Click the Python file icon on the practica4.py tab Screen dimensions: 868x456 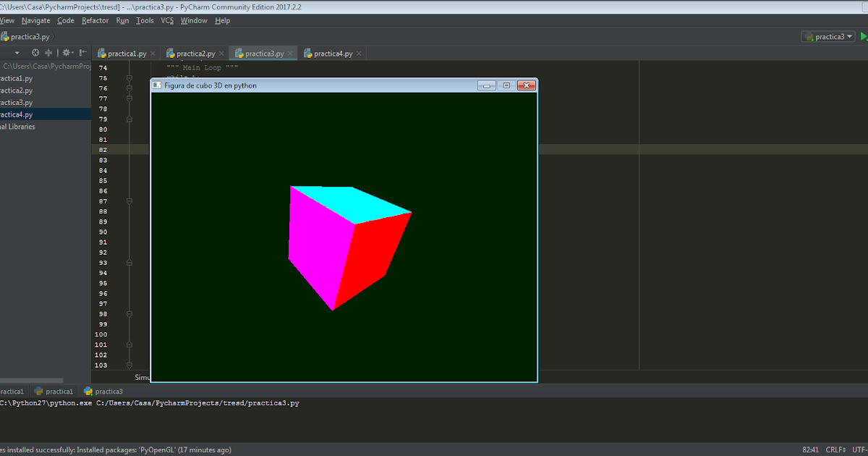click(307, 53)
